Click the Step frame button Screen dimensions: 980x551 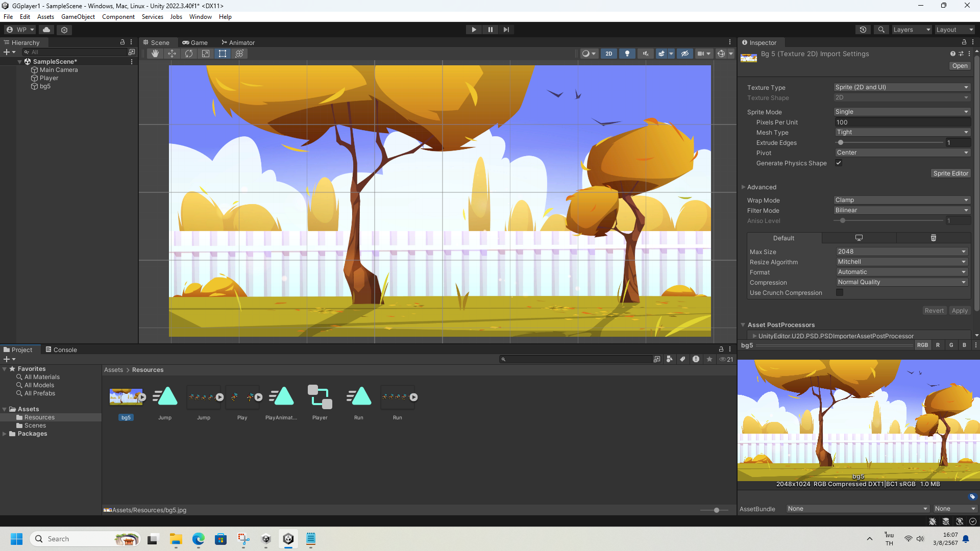(506, 30)
